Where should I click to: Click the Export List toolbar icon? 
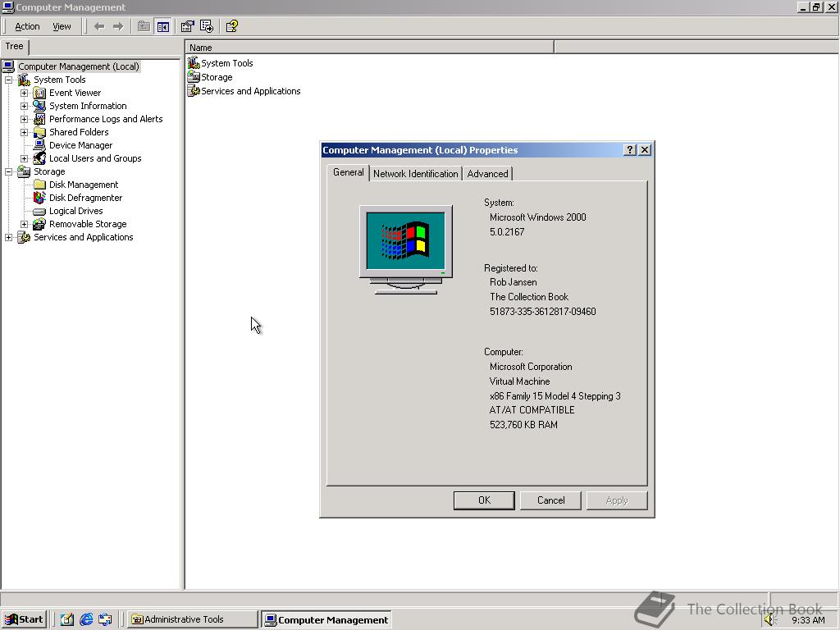pos(207,26)
